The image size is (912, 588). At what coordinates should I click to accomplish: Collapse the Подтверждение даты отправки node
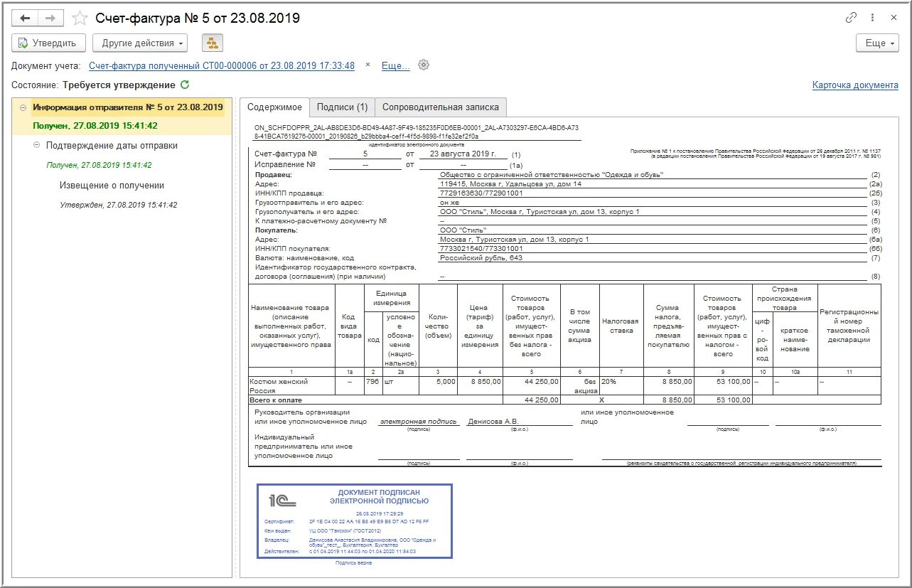(x=37, y=146)
